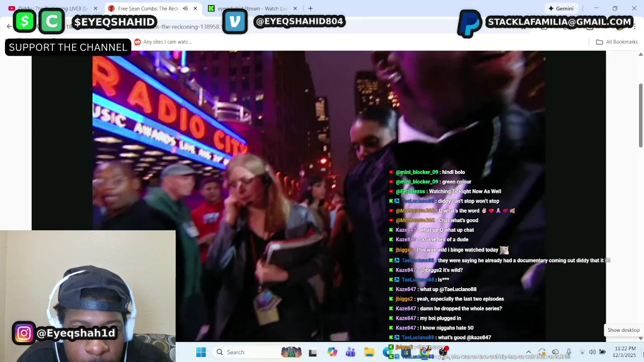Open Microsoft Teams from the taskbar
Screen dimensions: 644x362
click(x=351, y=352)
